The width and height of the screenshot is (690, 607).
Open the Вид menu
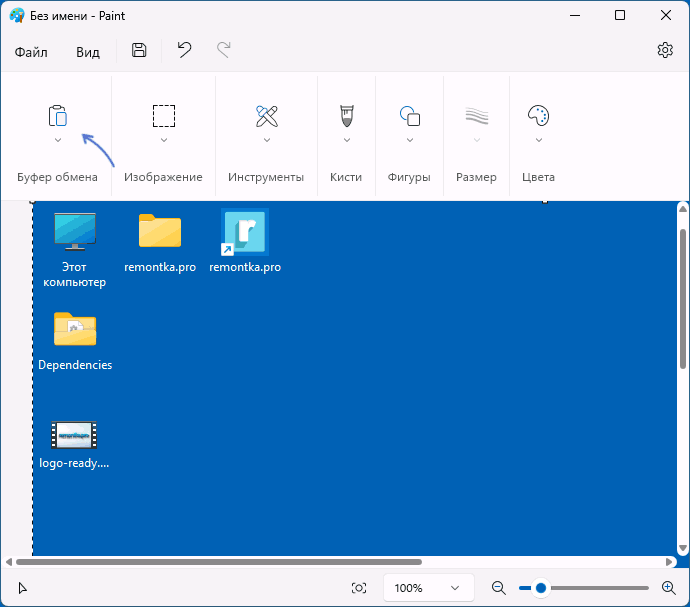(x=88, y=52)
